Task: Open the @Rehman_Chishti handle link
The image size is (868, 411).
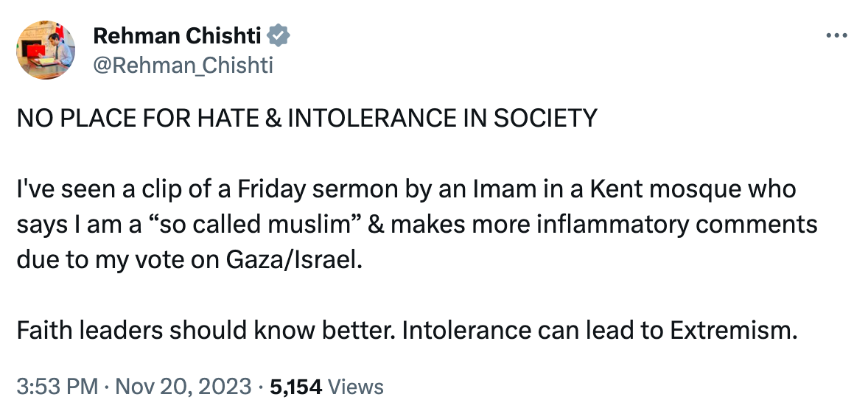Action: (x=183, y=66)
